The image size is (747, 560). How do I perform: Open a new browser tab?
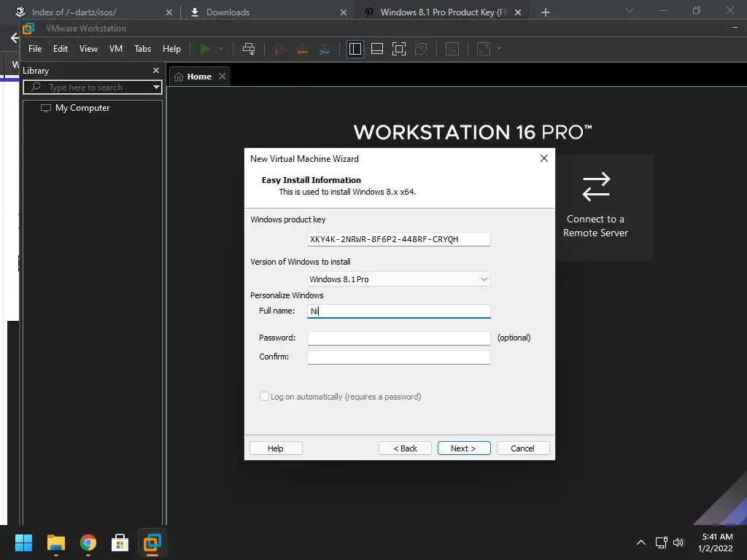[546, 12]
